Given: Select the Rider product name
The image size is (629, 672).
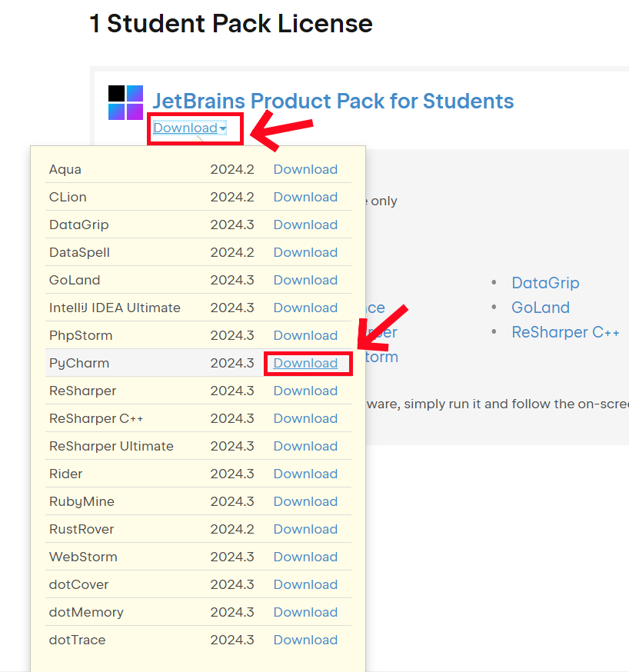Looking at the screenshot, I should tap(65, 474).
